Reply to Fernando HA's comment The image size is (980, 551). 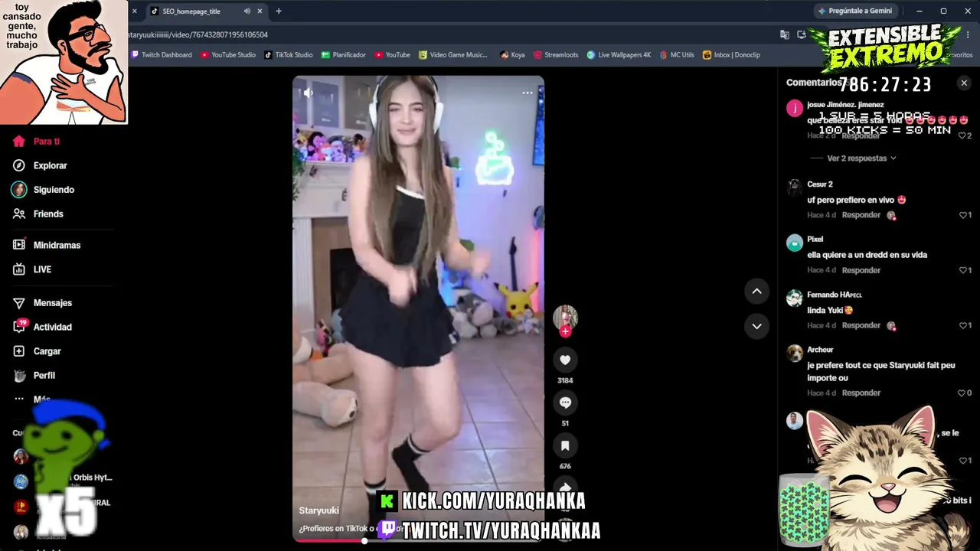point(861,325)
